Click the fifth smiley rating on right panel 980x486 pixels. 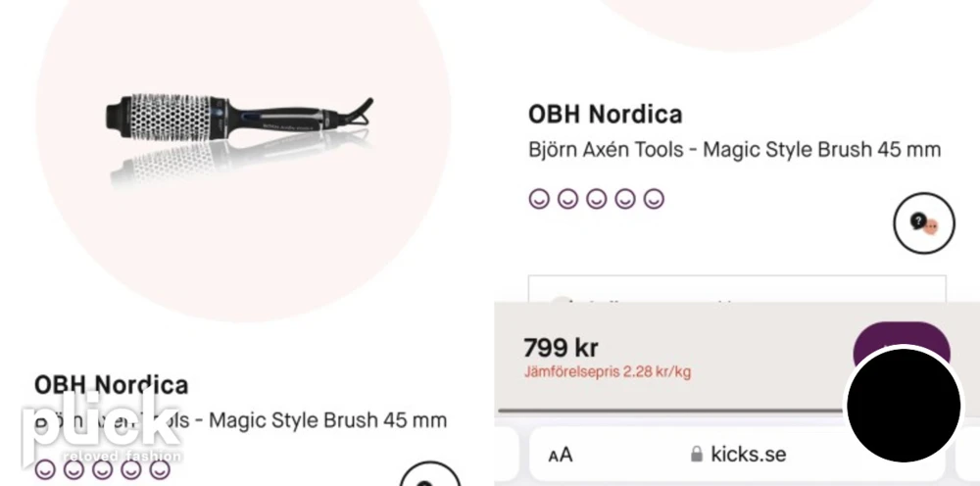coord(654,199)
